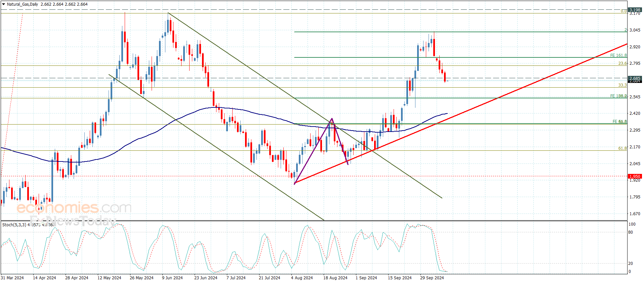
Task: Click the 12 May 2024 date label
Action: [x=109, y=278]
